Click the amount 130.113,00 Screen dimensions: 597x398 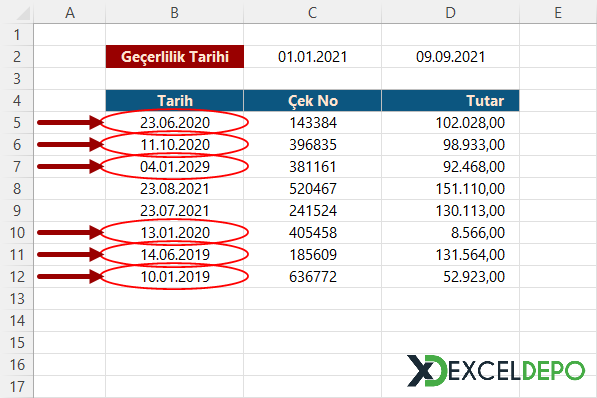[x=450, y=211]
